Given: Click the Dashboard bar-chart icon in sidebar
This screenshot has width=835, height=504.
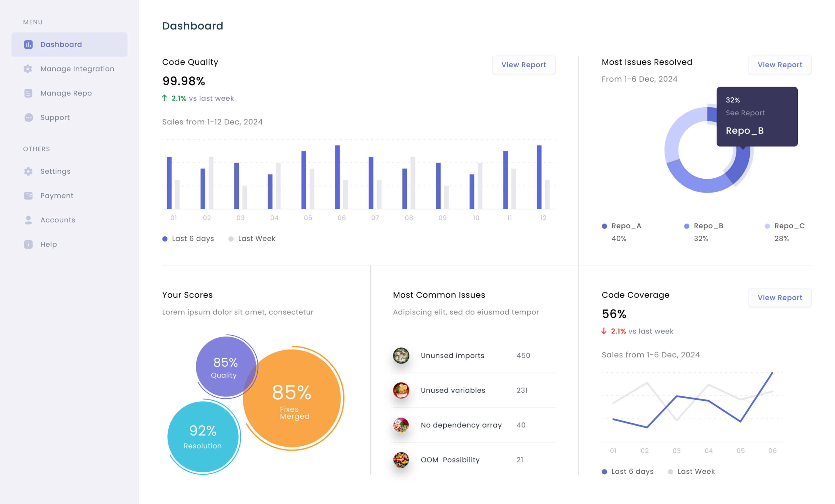Looking at the screenshot, I should [x=28, y=44].
